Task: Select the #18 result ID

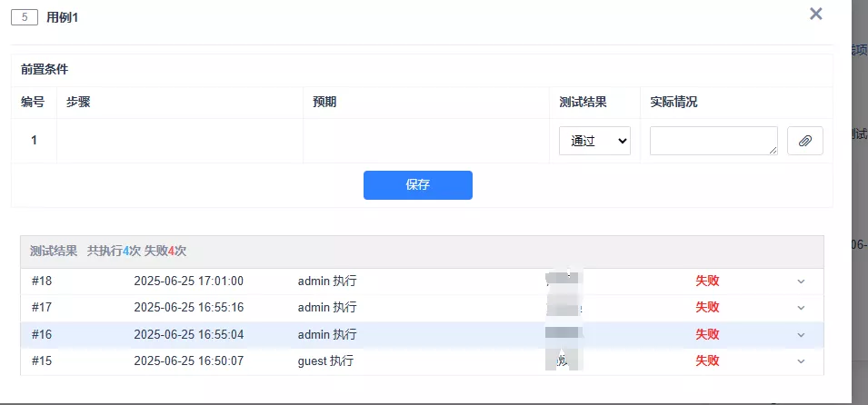Action: click(42, 282)
